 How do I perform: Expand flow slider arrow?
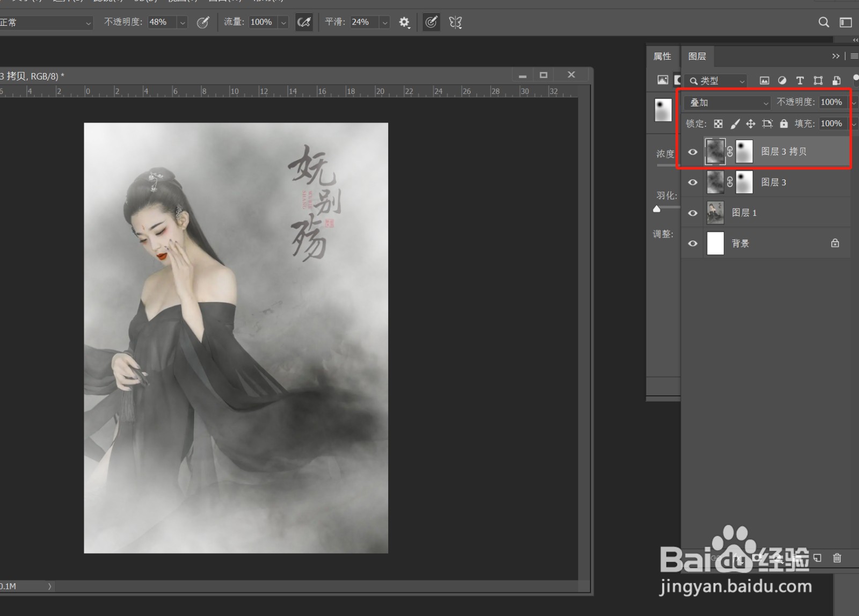[x=283, y=23]
